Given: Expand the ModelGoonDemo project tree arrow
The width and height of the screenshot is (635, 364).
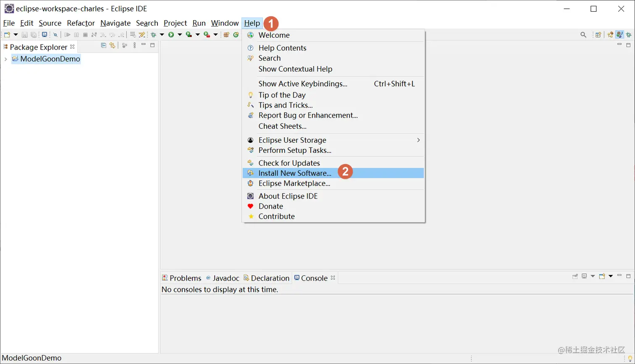Looking at the screenshot, I should [x=5, y=59].
